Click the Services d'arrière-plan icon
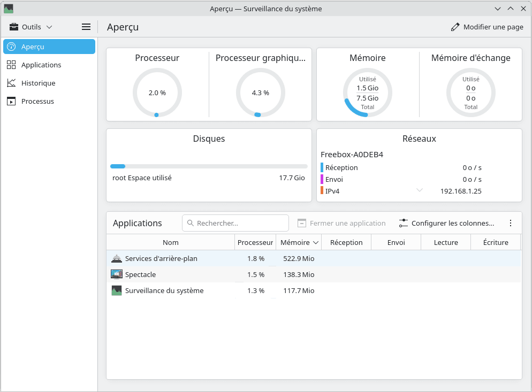532x392 pixels. click(117, 258)
